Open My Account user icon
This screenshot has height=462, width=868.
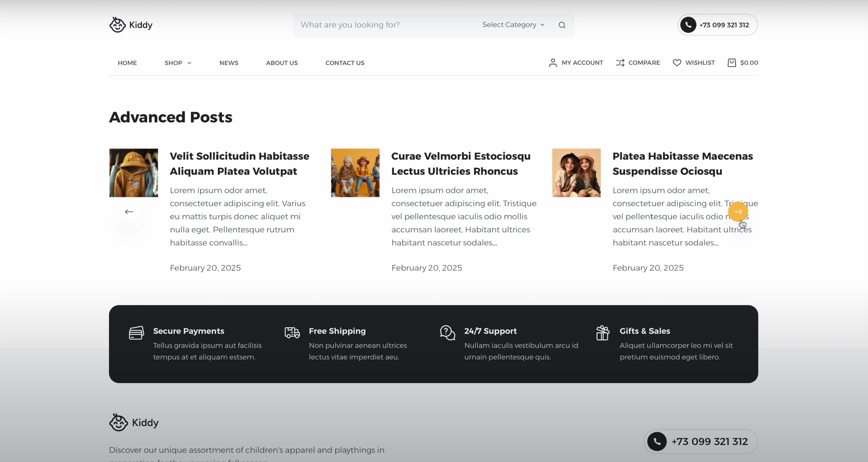tap(553, 63)
